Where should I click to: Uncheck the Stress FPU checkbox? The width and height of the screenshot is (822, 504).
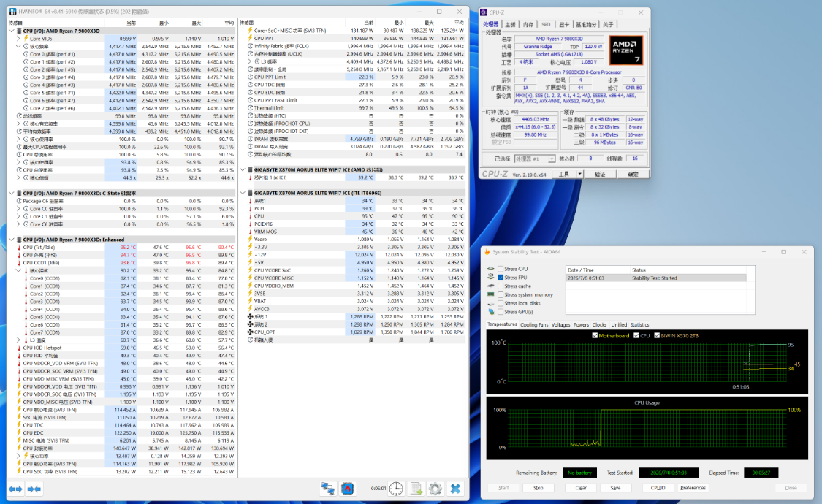coord(501,277)
